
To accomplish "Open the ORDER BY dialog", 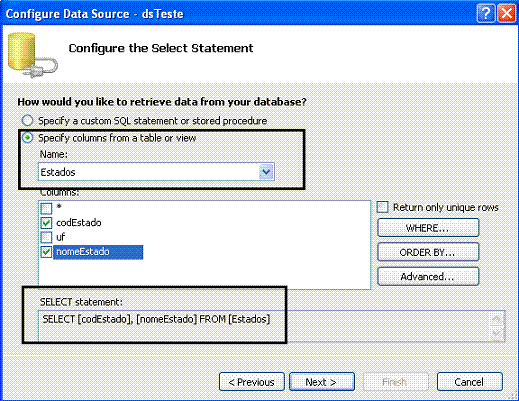I will (x=428, y=252).
